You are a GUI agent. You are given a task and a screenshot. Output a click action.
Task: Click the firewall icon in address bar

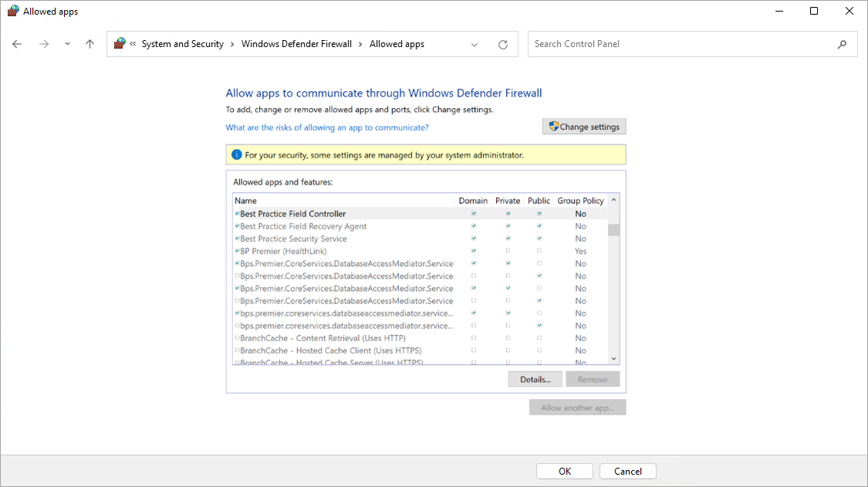pyautogui.click(x=120, y=43)
